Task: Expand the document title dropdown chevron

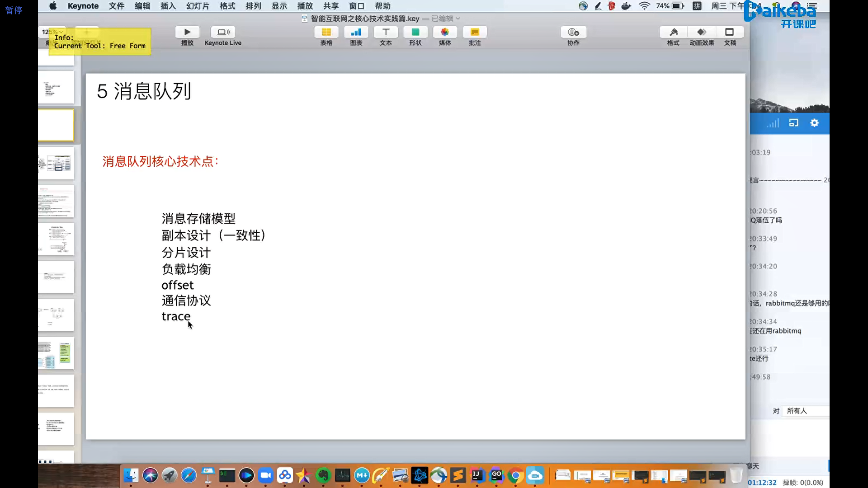Action: click(x=458, y=19)
